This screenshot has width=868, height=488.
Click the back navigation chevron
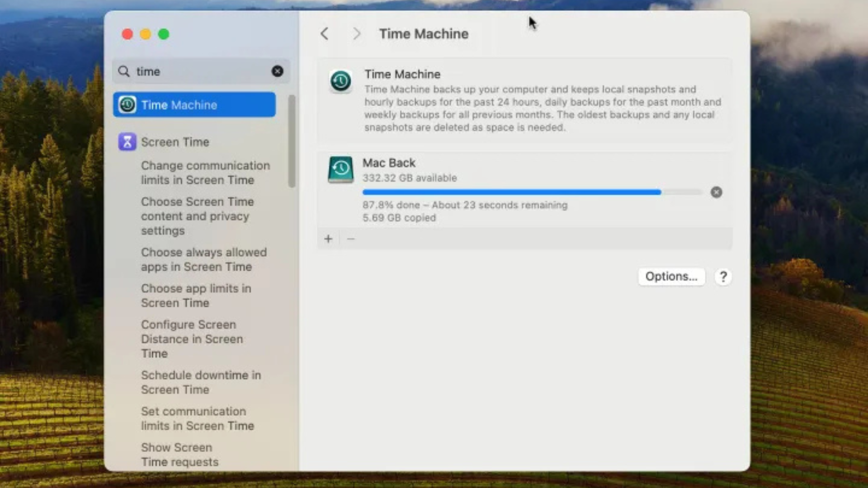click(x=324, y=33)
